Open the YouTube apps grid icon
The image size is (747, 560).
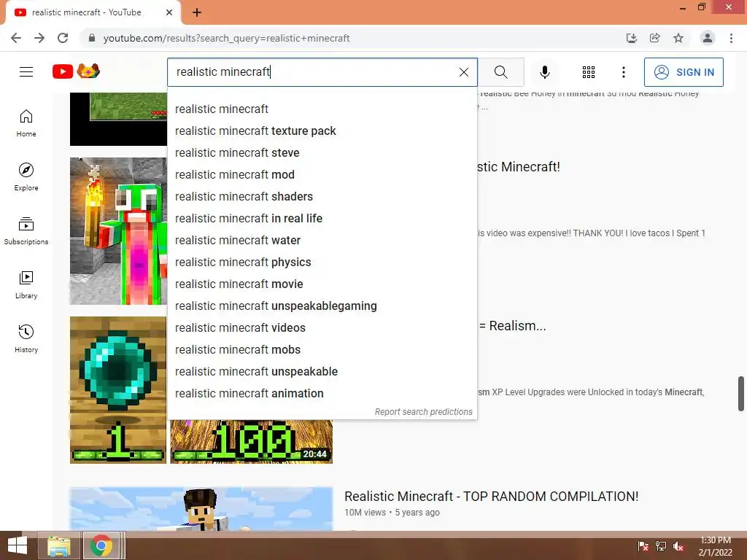point(589,72)
